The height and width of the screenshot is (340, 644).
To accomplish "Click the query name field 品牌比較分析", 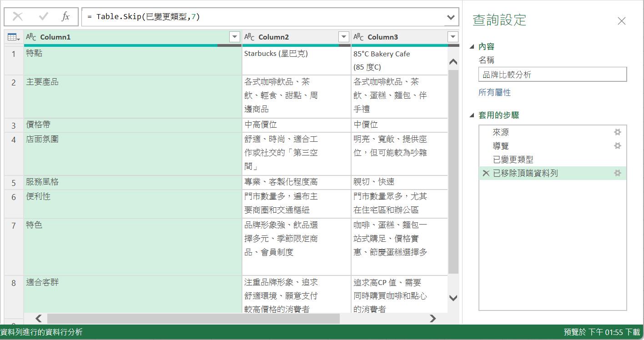I will coord(552,75).
